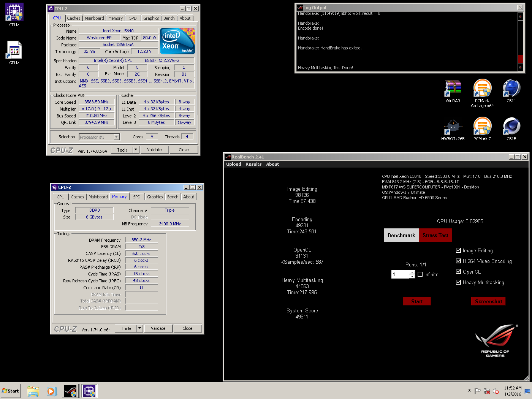The image size is (532, 399).
Task: Toggle the H.264 Video Encoding checkbox
Action: (458, 261)
